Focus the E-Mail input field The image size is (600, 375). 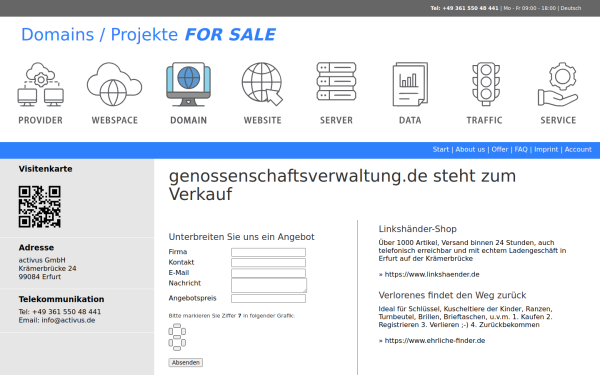pos(268,273)
